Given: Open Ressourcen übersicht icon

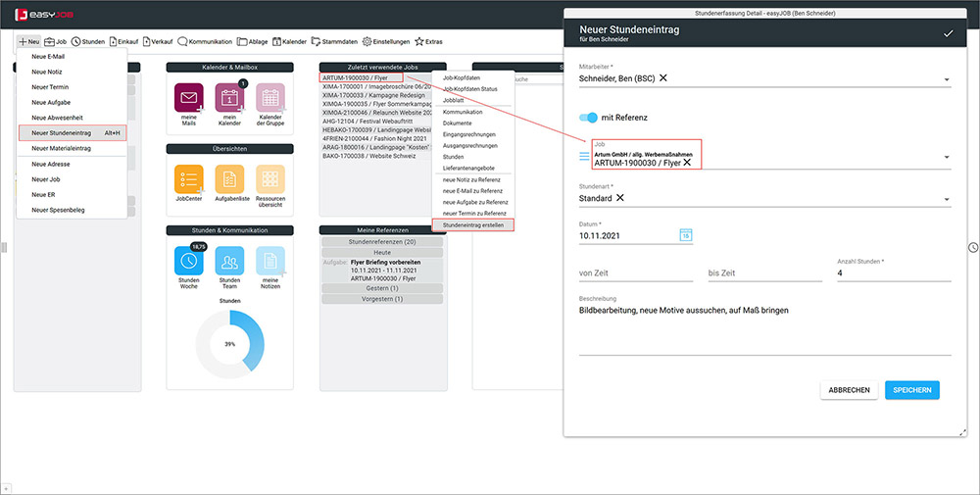Looking at the screenshot, I should coord(270,179).
